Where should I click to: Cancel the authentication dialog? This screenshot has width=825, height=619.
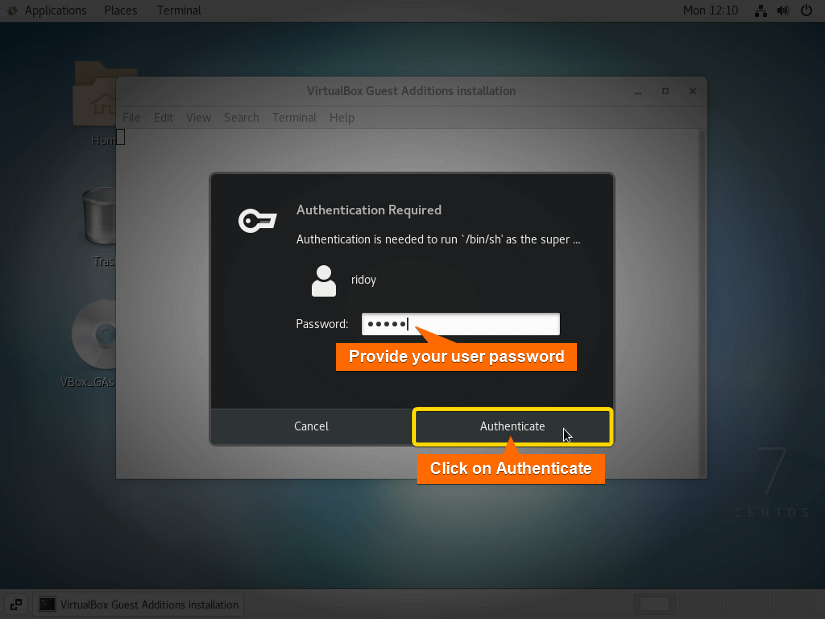pyautogui.click(x=311, y=426)
